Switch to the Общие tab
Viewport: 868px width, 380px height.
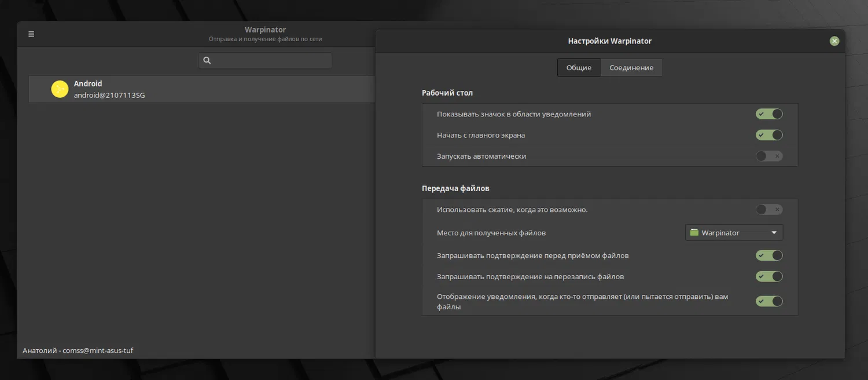579,68
